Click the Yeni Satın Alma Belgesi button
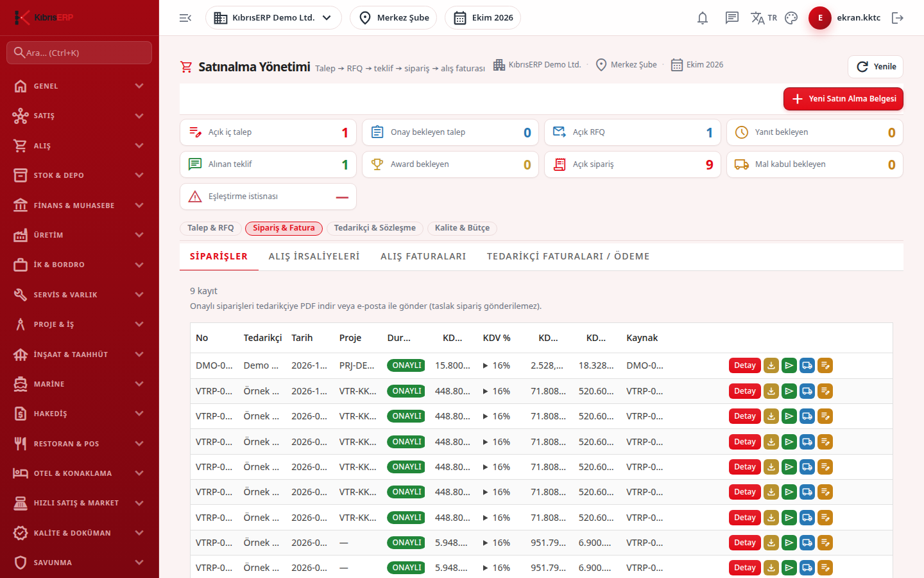 [x=843, y=99]
